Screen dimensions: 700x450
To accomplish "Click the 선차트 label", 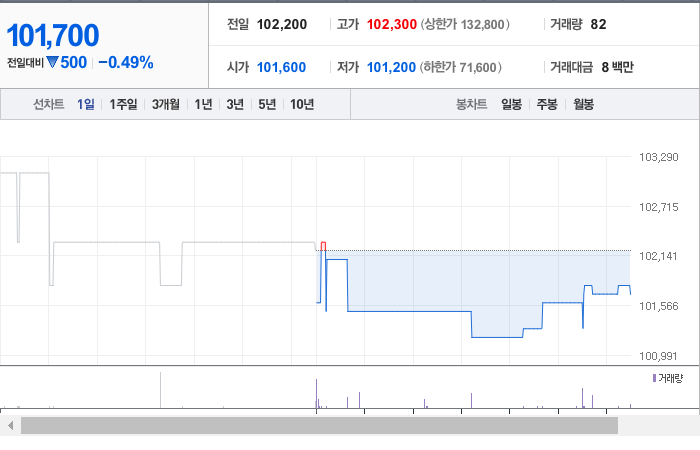I will point(49,104).
